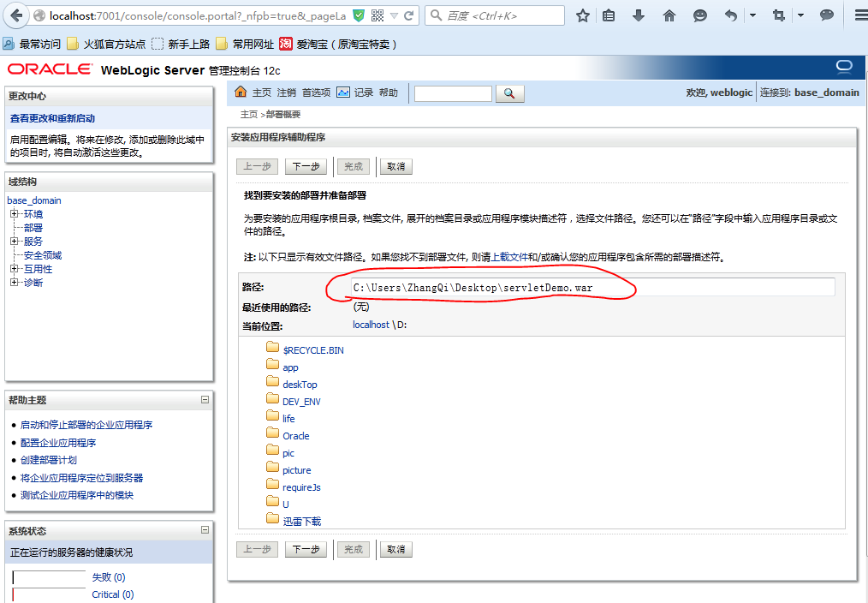868x603 pixels.
Task: Click the folder icon next to app
Action: click(x=272, y=364)
